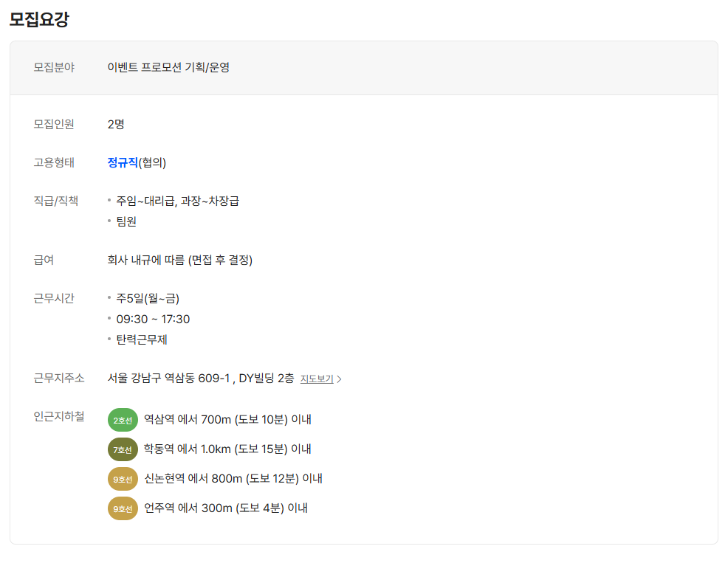728x563 pixels.
Task: Click the blue 정규직 employment type link
Action: point(123,162)
